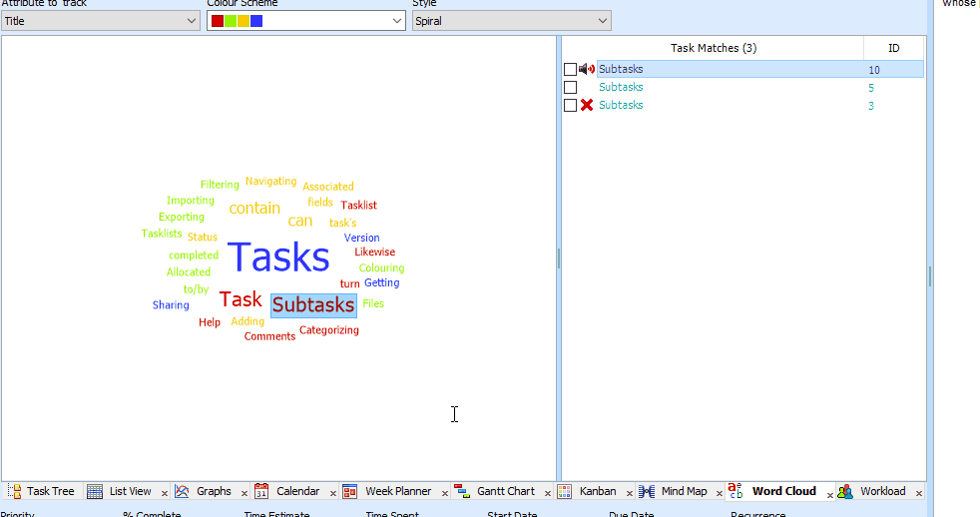Close the Workload tab

click(919, 494)
